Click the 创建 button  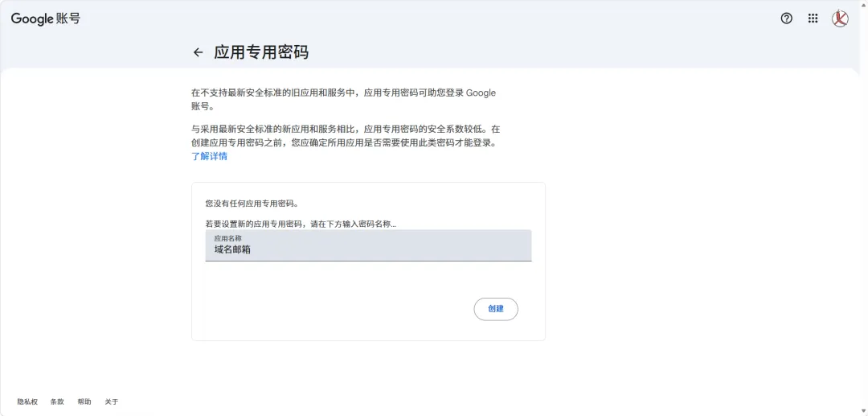(x=496, y=309)
